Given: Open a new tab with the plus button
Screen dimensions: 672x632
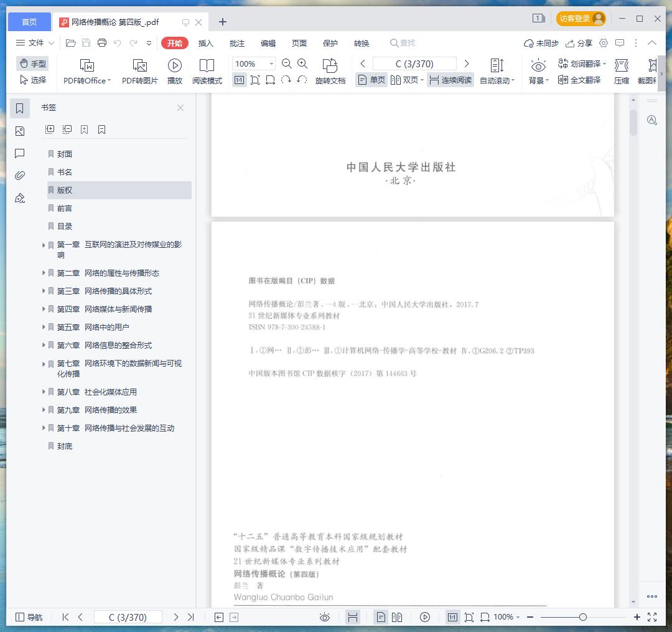Looking at the screenshot, I should coord(223,22).
